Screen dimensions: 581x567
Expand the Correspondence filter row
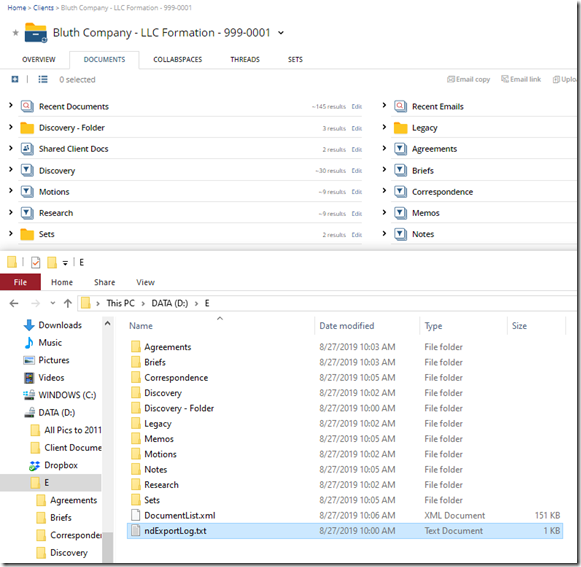click(x=384, y=191)
